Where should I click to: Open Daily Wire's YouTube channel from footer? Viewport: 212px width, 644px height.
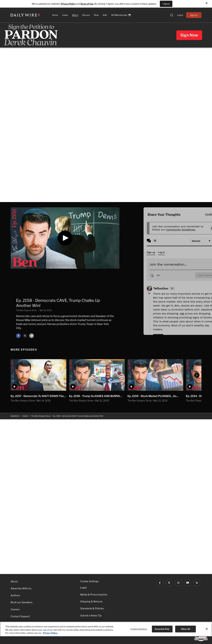coord(188,583)
